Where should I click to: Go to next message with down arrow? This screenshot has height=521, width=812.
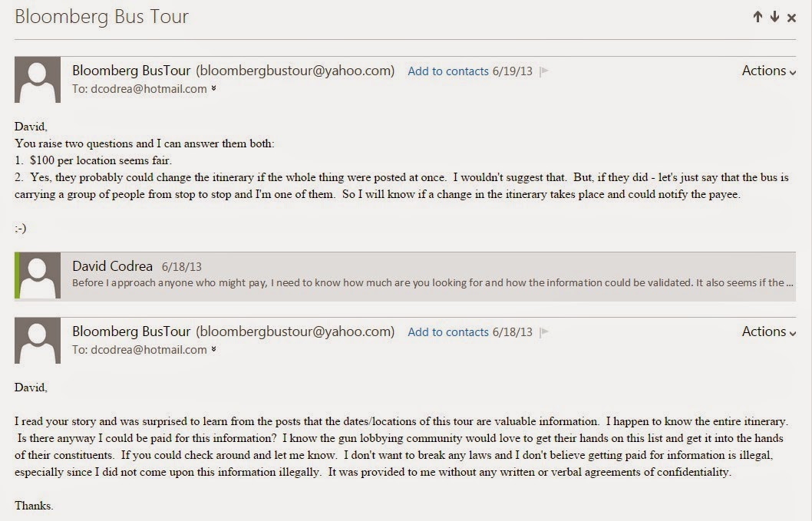(x=774, y=17)
